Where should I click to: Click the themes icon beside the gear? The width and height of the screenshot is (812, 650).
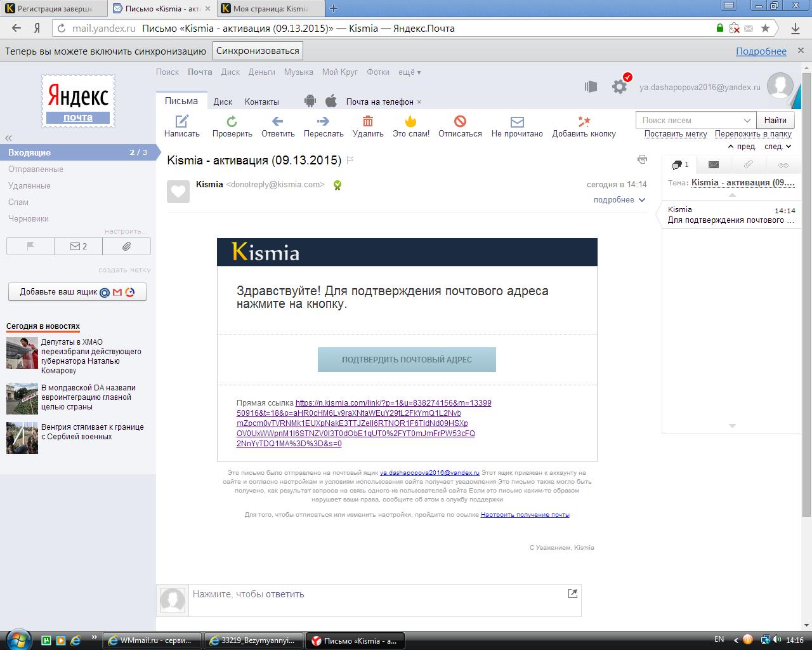591,86
